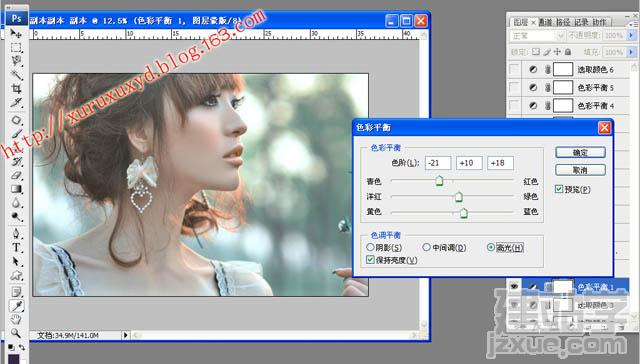
Task: Select the 色彩平衡 4 layer name
Action: click(x=596, y=106)
